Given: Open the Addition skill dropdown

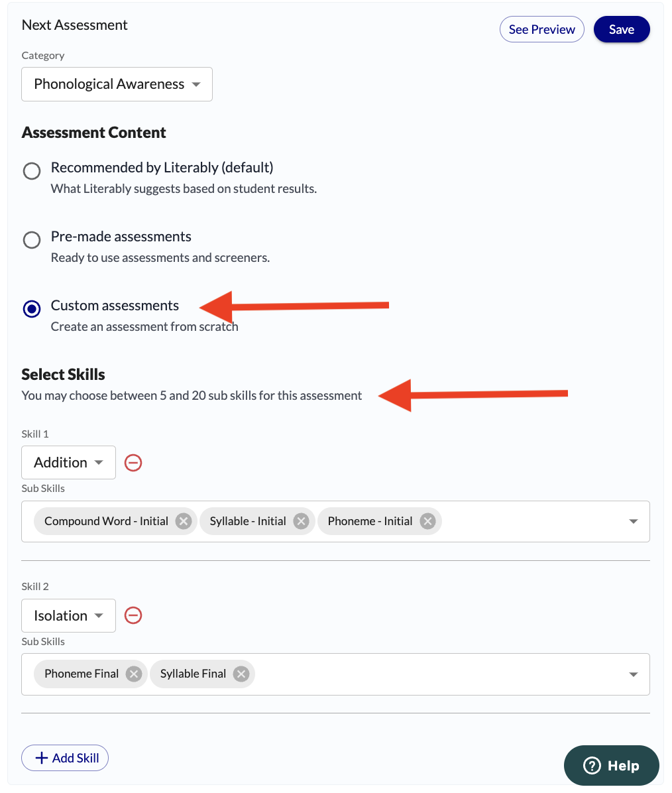Looking at the screenshot, I should coord(68,463).
